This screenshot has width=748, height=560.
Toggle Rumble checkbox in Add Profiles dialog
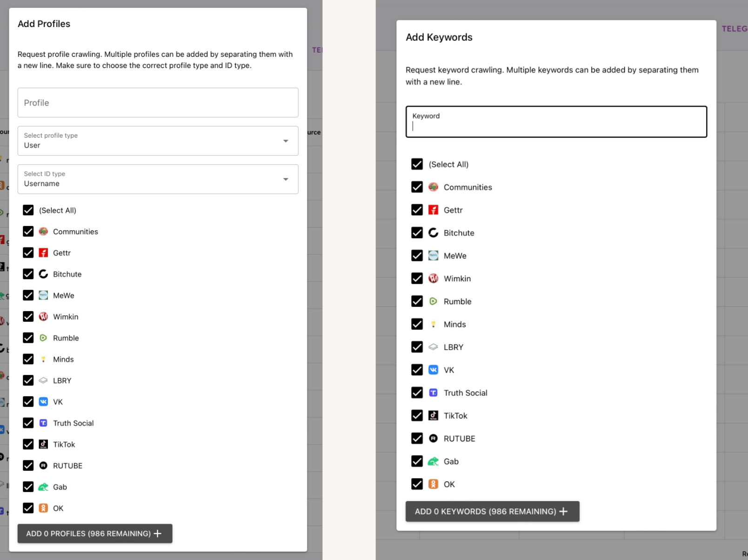28,338
